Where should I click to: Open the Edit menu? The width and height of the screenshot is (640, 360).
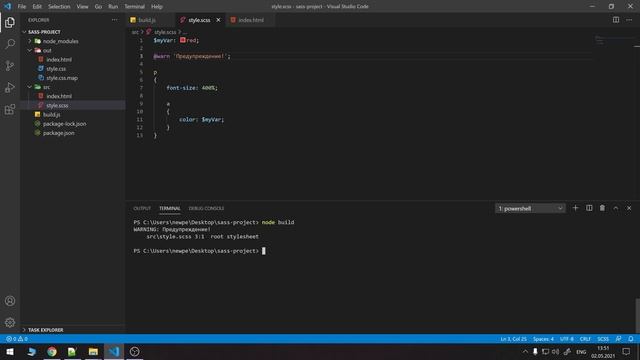point(37,7)
